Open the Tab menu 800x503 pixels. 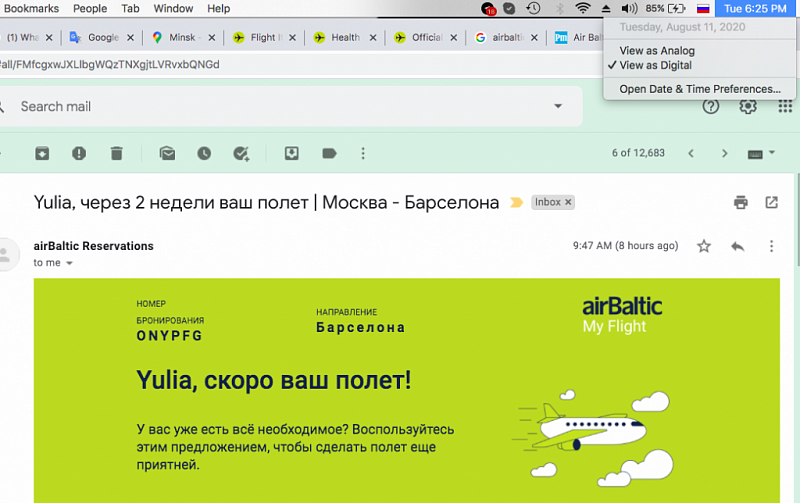tap(130, 9)
